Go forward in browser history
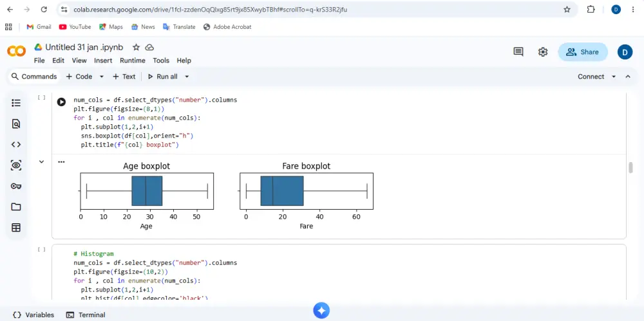 click(x=27, y=10)
